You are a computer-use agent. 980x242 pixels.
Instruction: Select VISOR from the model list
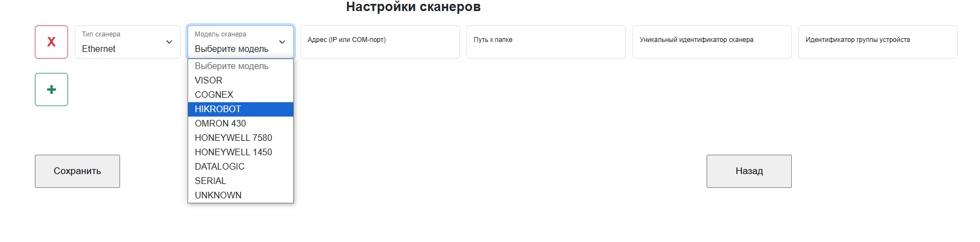click(209, 80)
